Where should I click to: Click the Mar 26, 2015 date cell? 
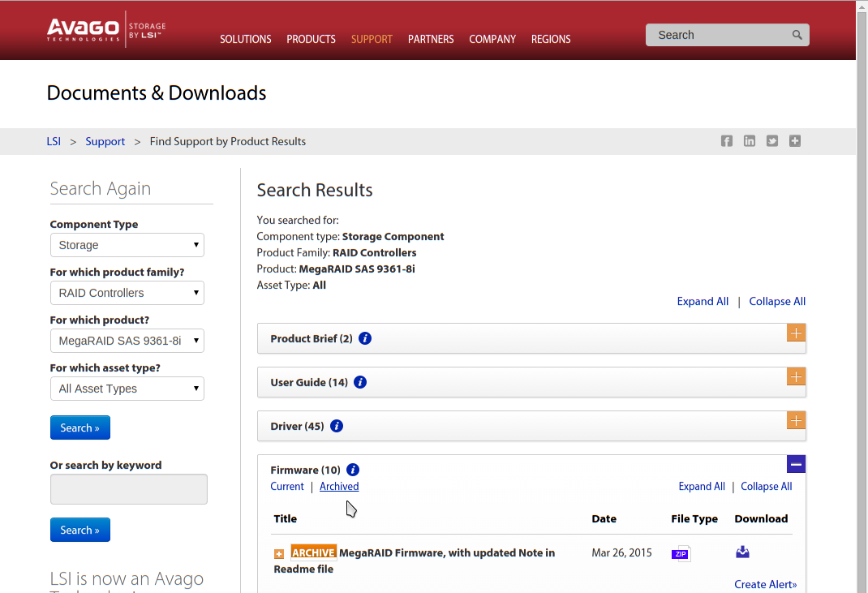click(x=621, y=552)
